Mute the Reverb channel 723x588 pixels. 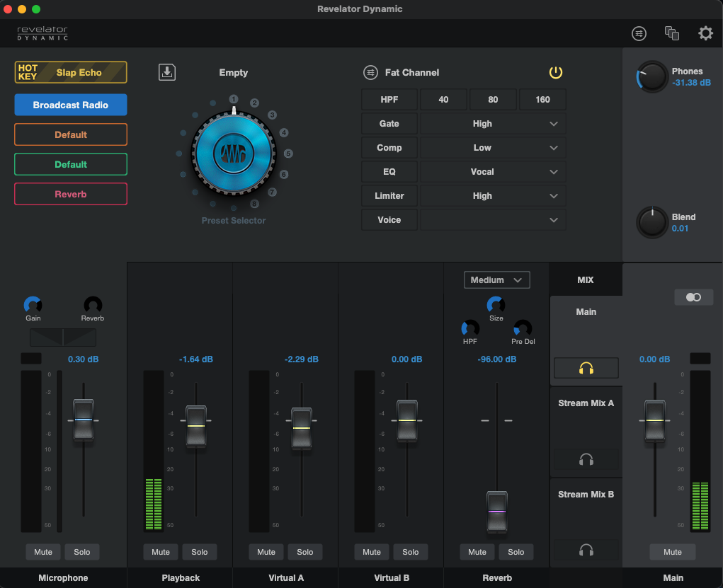click(477, 552)
